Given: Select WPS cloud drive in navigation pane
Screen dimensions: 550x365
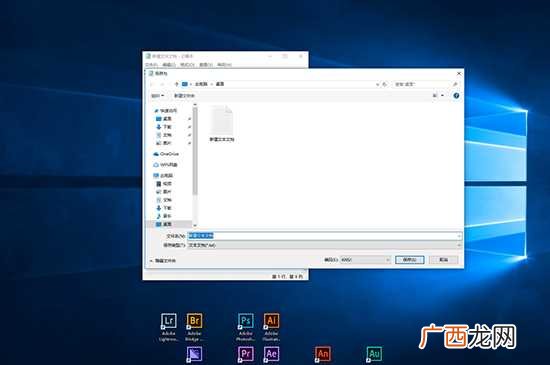Looking at the screenshot, I should 166,165.
